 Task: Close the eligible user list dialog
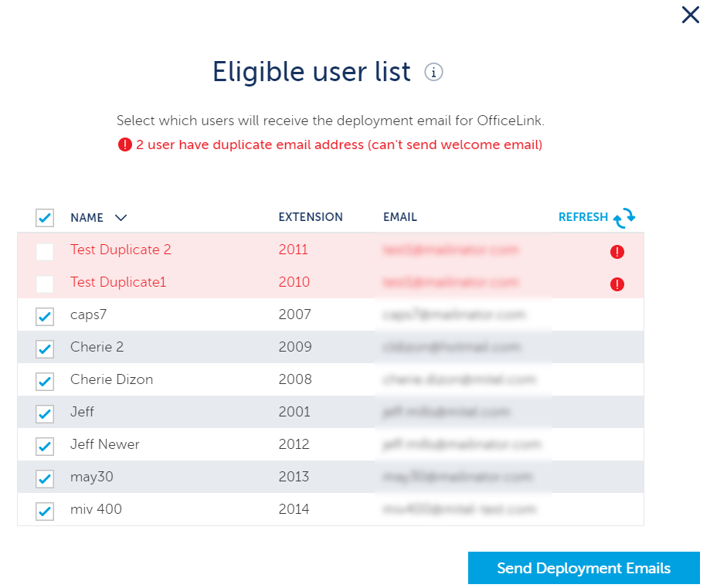[690, 15]
